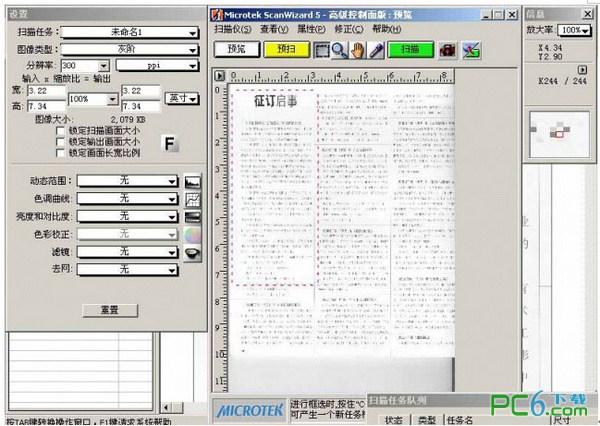Image resolution: width=600 pixels, height=426 pixels.
Task: Toggle 锁定画面长宽比例 checkbox
Action: point(61,154)
